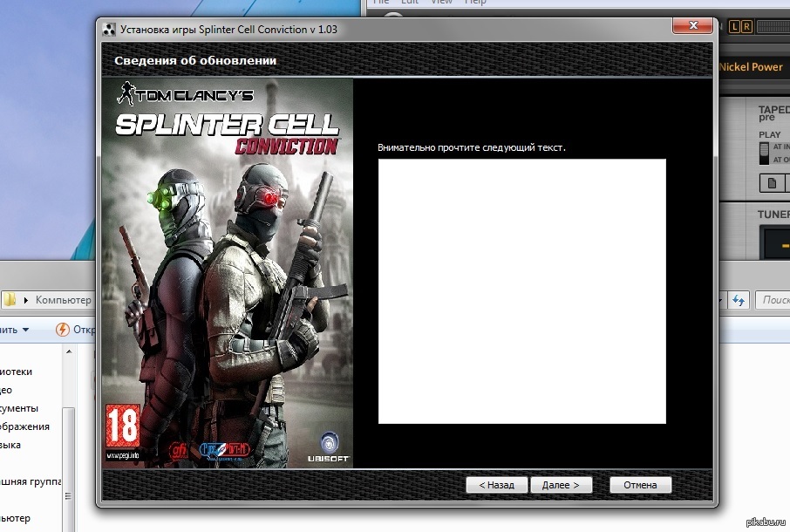The image size is (790, 532).
Task: Click the new file icon in Tapedeck
Action: click(773, 183)
